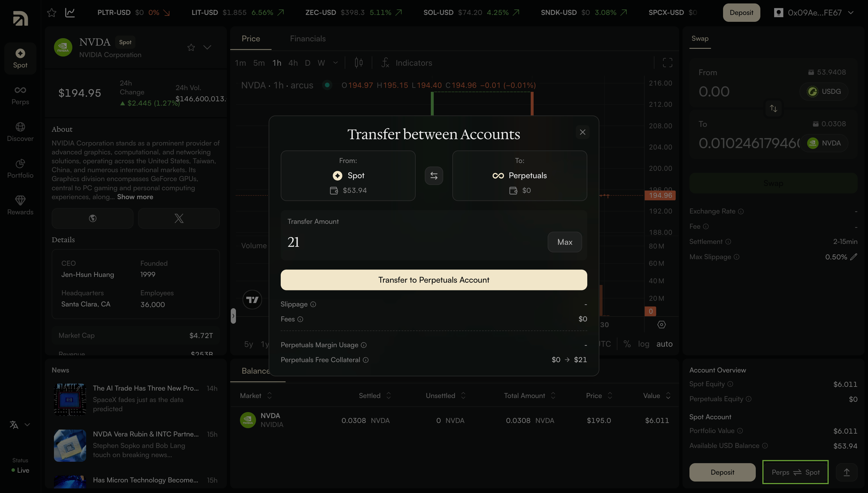Image resolution: width=868 pixels, height=493 pixels.
Task: Click the withdraw arrow button in Account Overview
Action: 846,472
